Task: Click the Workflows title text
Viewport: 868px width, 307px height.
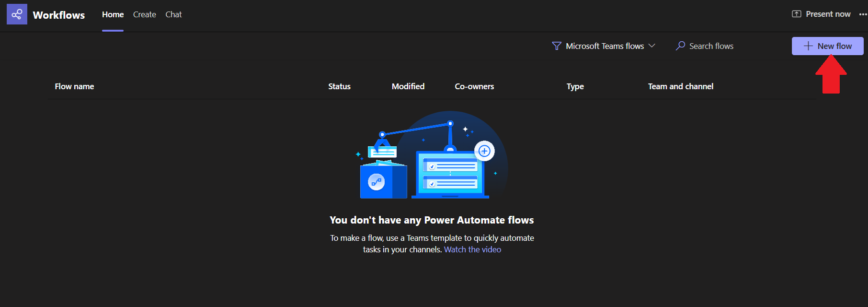Action: [59, 15]
